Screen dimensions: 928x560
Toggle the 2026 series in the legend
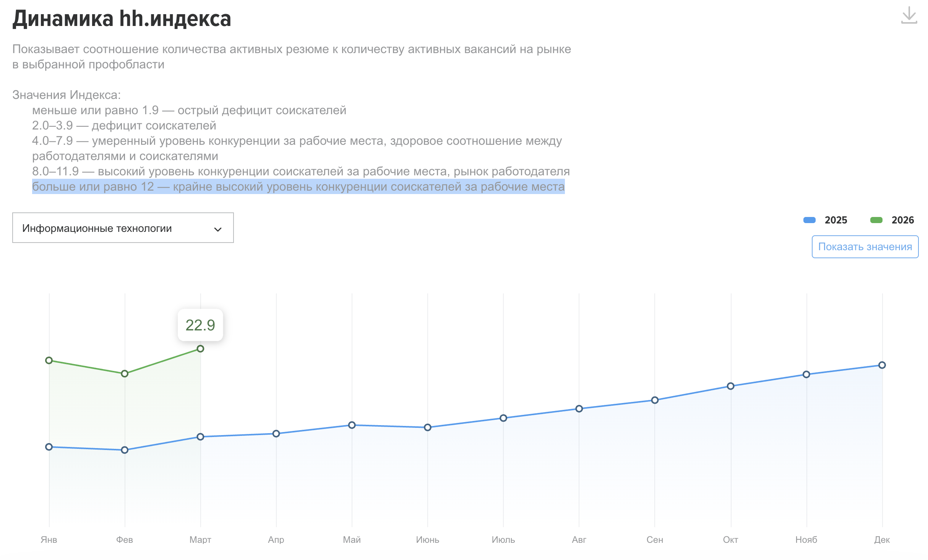892,220
